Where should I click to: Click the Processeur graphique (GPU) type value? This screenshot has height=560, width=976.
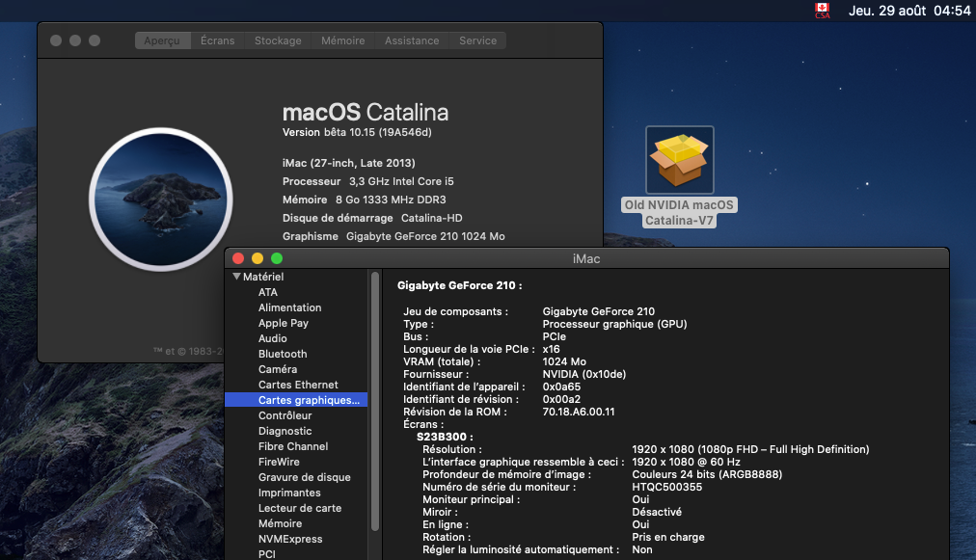click(614, 324)
